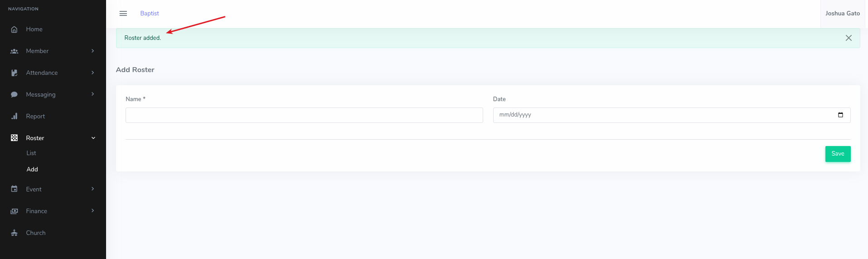Open the Roster List submenu item

[x=31, y=153]
